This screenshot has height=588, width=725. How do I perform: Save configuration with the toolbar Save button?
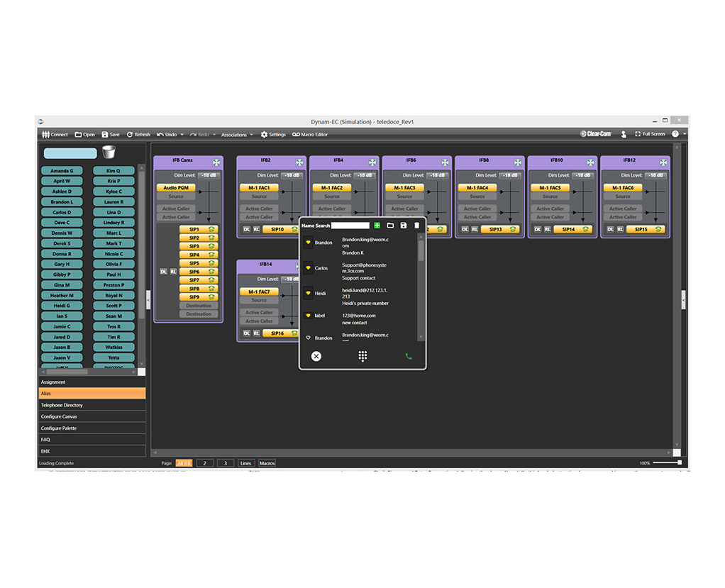pos(111,135)
